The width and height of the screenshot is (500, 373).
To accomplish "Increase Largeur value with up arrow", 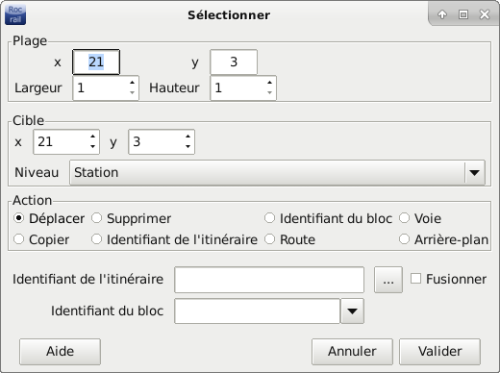I will pos(132,83).
